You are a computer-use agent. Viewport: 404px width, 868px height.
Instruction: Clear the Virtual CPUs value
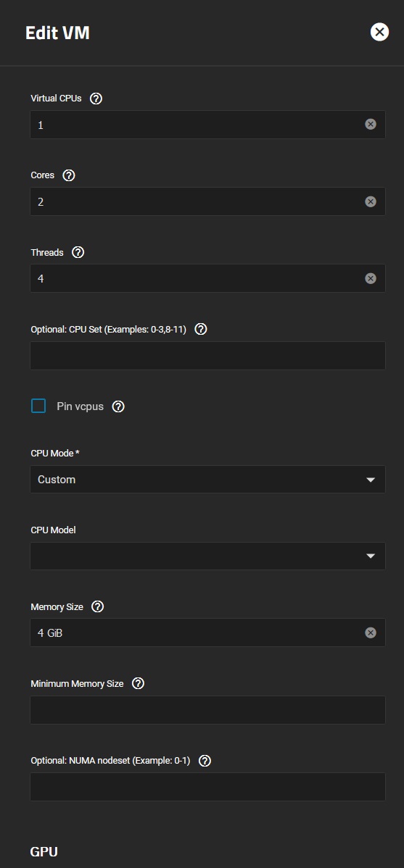click(371, 125)
